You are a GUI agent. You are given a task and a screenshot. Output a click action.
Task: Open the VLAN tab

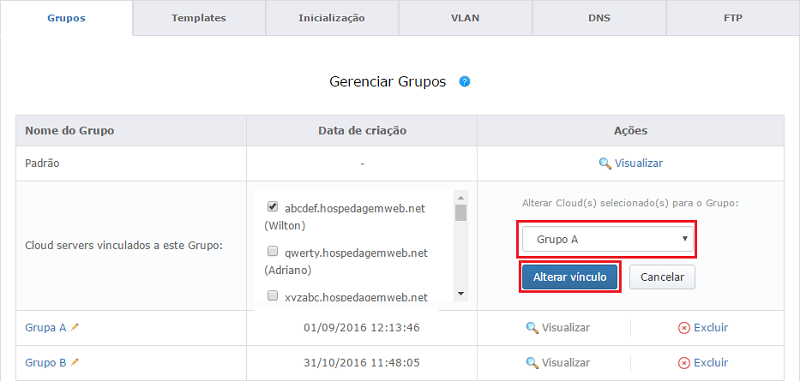(x=465, y=18)
